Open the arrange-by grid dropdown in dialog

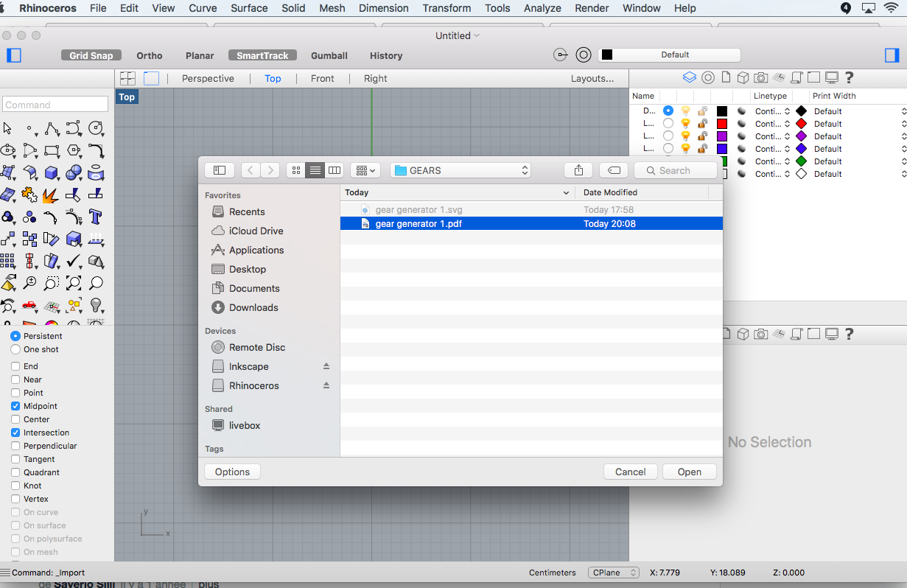coord(365,170)
